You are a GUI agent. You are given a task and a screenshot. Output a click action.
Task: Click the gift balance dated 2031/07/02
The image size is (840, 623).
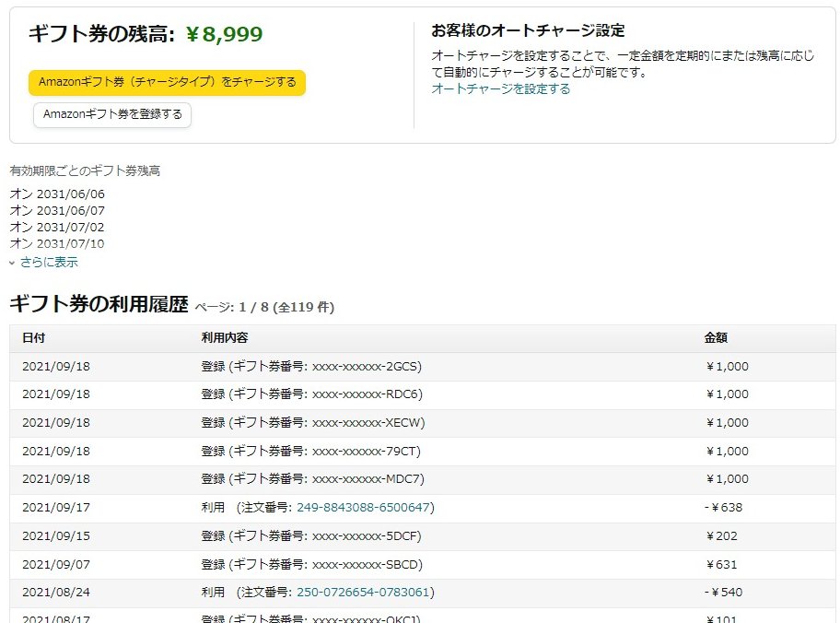coord(57,227)
